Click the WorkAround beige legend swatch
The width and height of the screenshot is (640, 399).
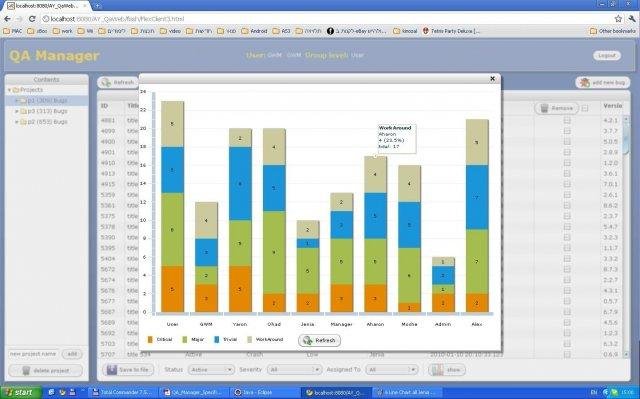coord(249,339)
